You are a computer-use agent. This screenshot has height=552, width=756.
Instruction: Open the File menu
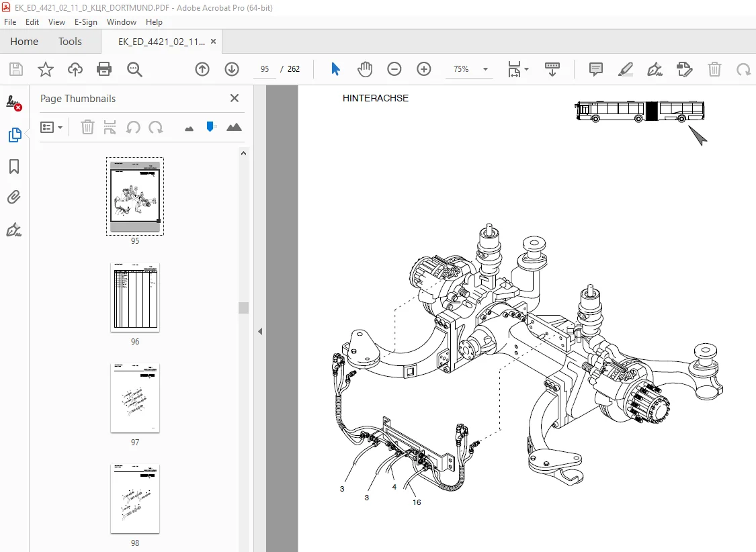[10, 22]
